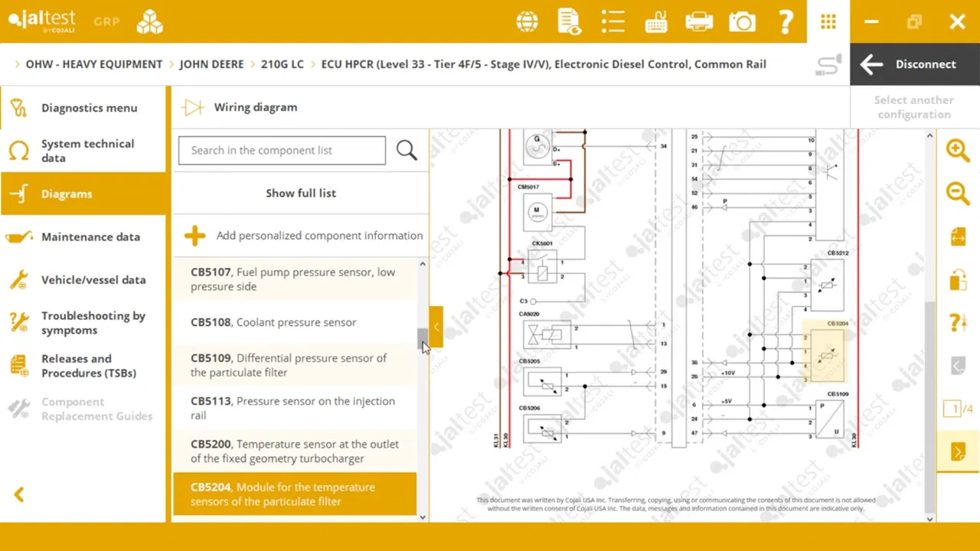Select the Diagrams section
The image size is (980, 551).
[83, 194]
